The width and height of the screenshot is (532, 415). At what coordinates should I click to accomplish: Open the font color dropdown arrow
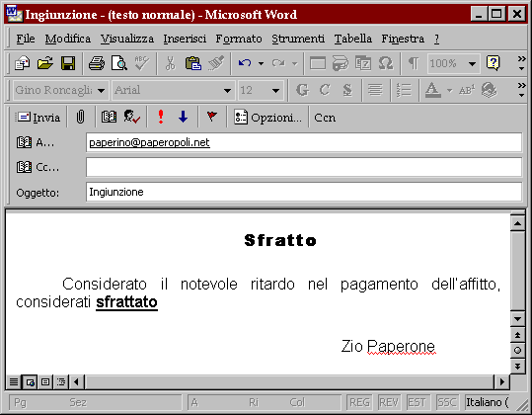[x=449, y=90]
